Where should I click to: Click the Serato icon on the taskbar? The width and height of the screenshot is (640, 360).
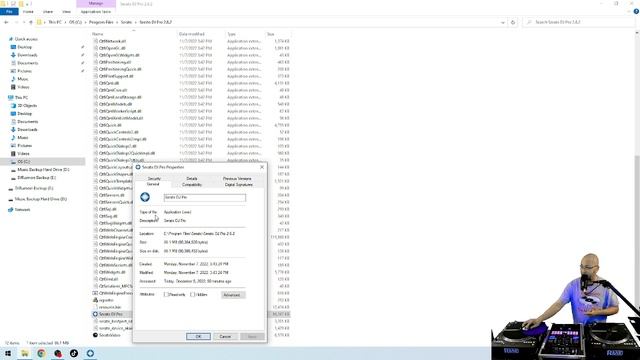[x=90, y=353]
